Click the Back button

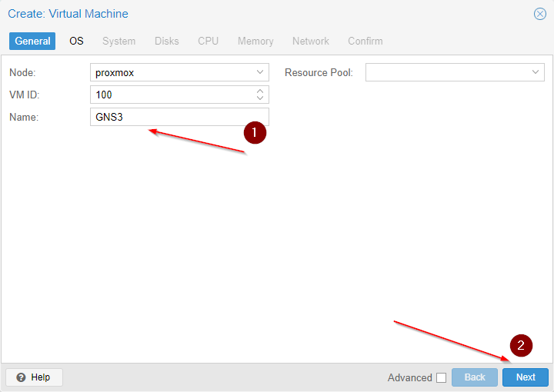tap(475, 377)
